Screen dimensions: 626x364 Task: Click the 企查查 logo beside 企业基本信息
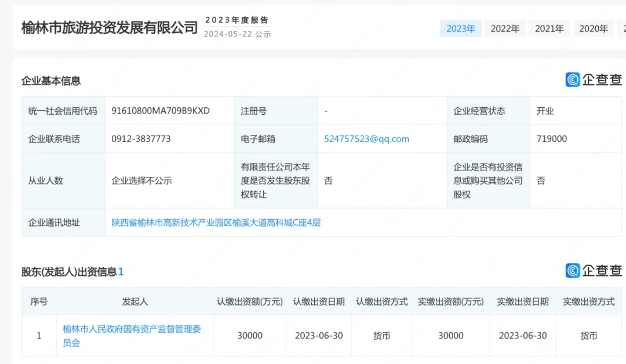coord(594,80)
